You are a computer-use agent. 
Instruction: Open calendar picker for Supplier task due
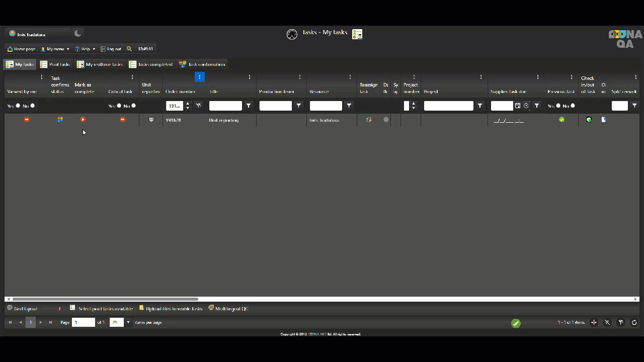(518, 106)
